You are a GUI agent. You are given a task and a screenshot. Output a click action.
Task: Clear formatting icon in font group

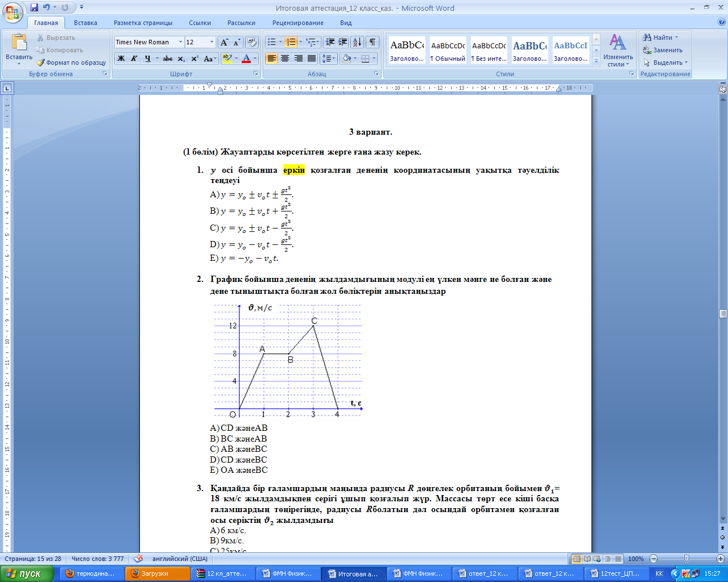(253, 42)
